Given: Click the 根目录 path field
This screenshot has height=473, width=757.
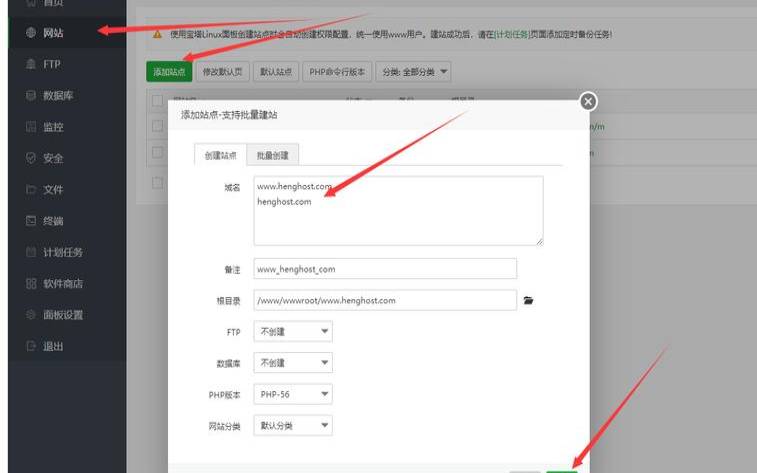Looking at the screenshot, I should pos(385,300).
